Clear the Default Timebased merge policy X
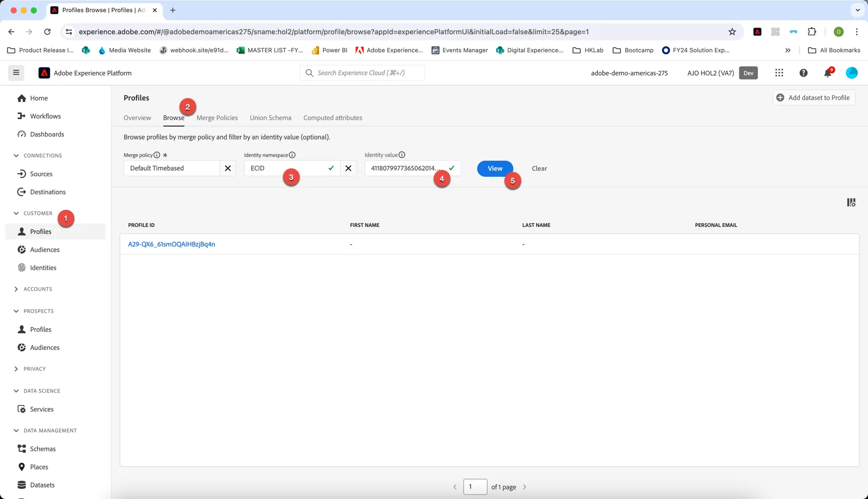Screen dimensions: 868x499 point(228,168)
